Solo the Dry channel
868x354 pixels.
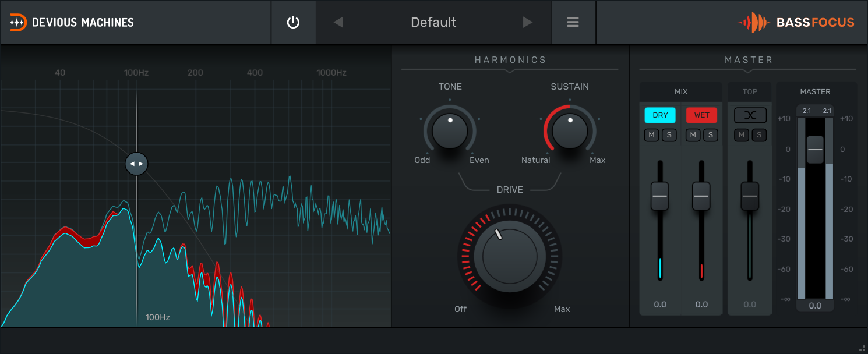coord(669,135)
